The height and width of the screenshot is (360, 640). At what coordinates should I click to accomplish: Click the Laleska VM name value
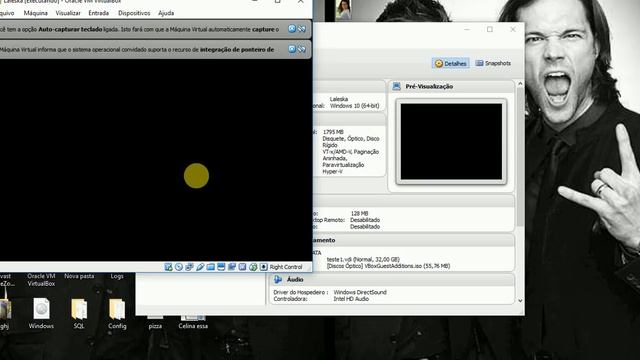(339, 99)
